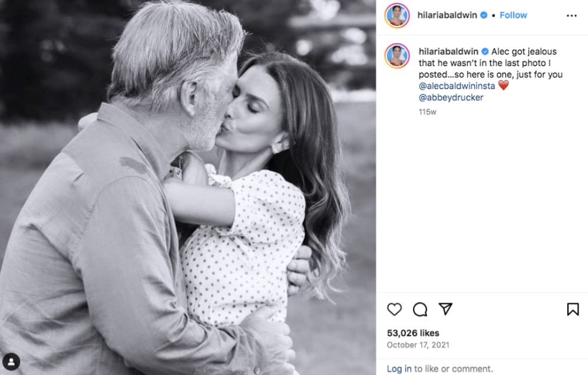588x375 pixels.
Task: Click the verified badge in the post header
Action: point(484,15)
